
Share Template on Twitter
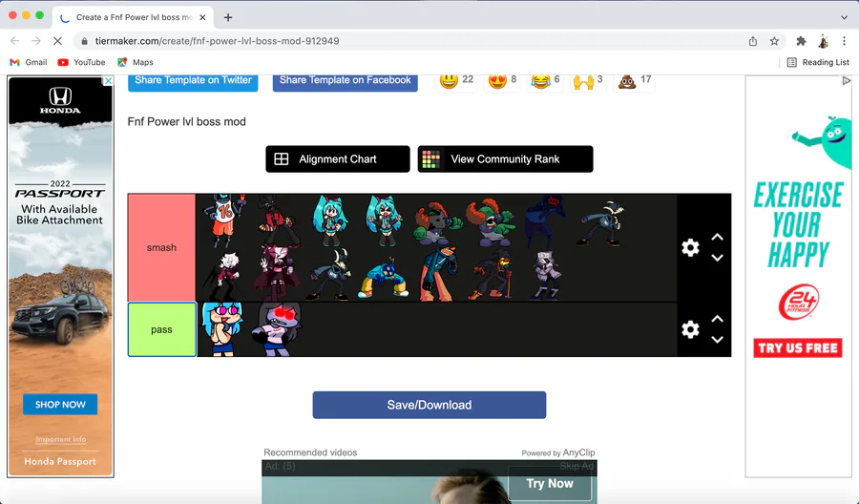pos(193,81)
